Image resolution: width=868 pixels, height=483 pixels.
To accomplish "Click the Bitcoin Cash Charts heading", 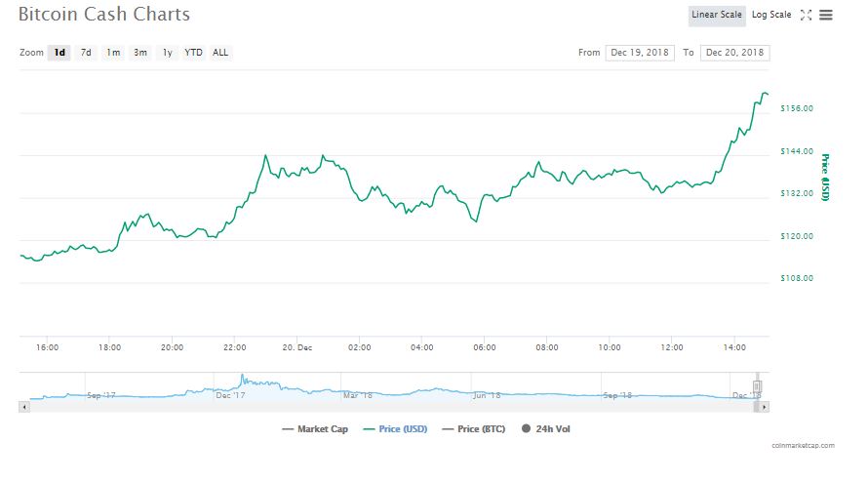I will [104, 14].
